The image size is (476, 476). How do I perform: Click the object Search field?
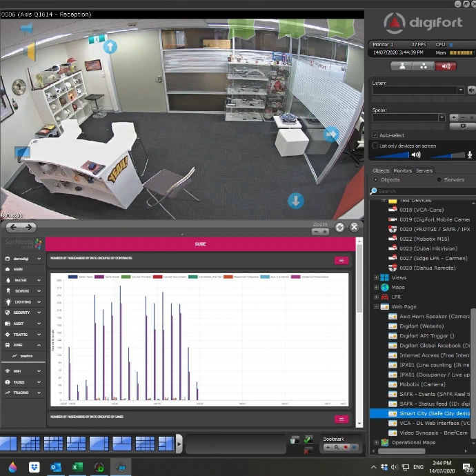pyautogui.click(x=425, y=191)
